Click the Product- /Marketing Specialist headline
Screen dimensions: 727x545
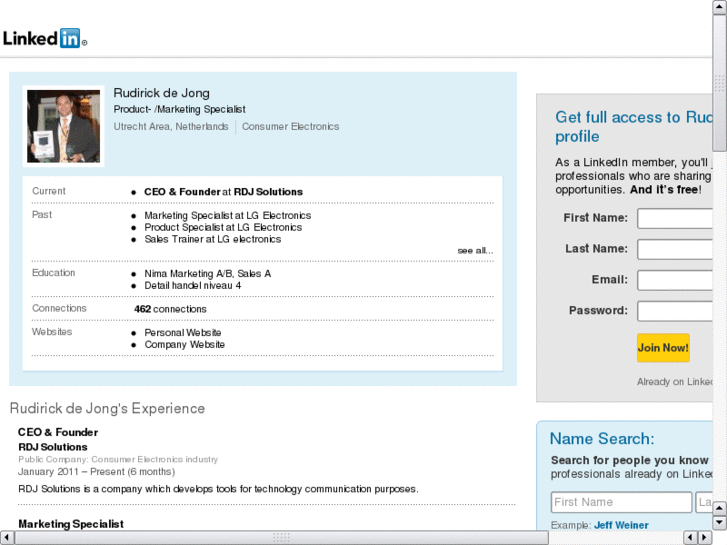[179, 109]
